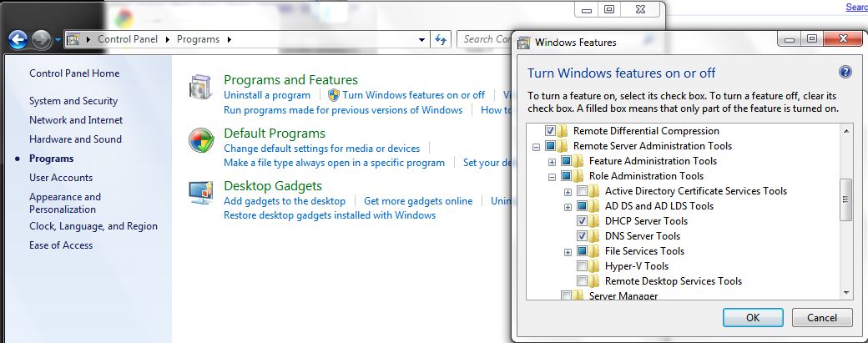Image resolution: width=868 pixels, height=343 pixels.
Task: Open Network and Internet category
Action: [76, 120]
